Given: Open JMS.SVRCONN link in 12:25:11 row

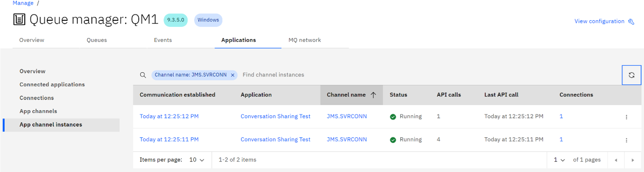Looking at the screenshot, I should 347,139.
